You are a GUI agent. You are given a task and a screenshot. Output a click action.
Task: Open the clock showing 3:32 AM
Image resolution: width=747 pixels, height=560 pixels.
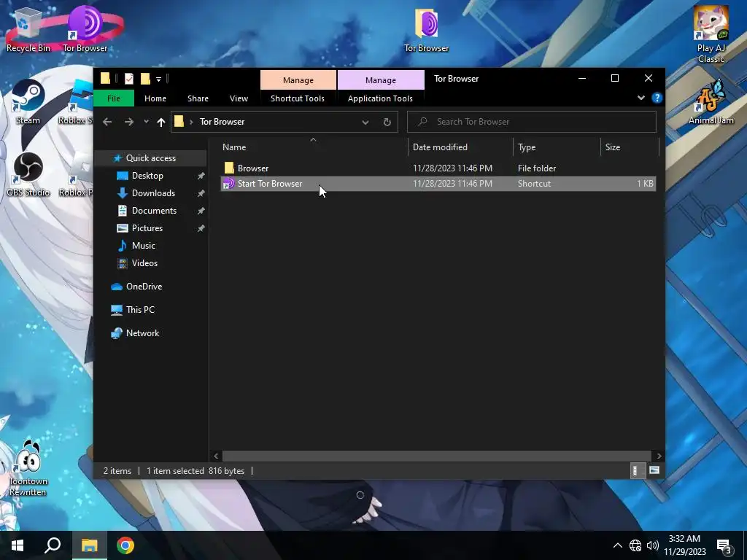(684, 545)
